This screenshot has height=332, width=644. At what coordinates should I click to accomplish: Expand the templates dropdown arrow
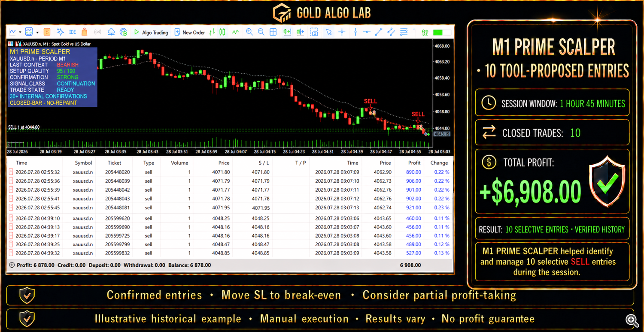(x=37, y=32)
